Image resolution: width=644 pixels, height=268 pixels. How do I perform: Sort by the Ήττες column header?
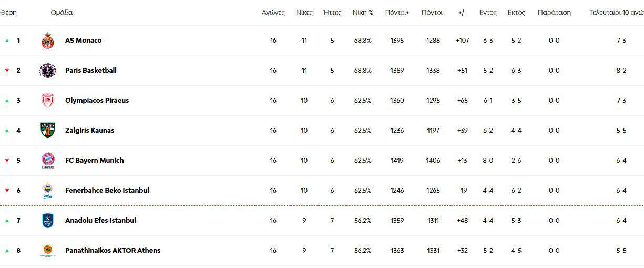[x=332, y=13]
